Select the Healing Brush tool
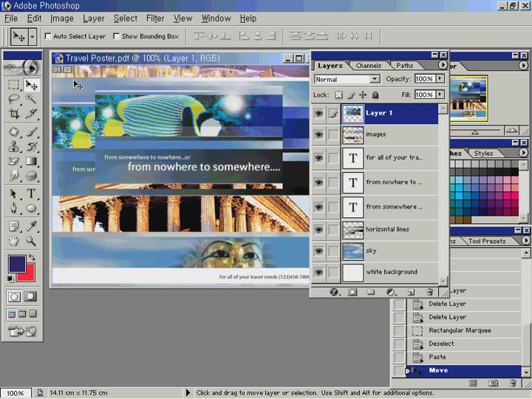Viewport: 532px width, 399px height. tap(13, 132)
